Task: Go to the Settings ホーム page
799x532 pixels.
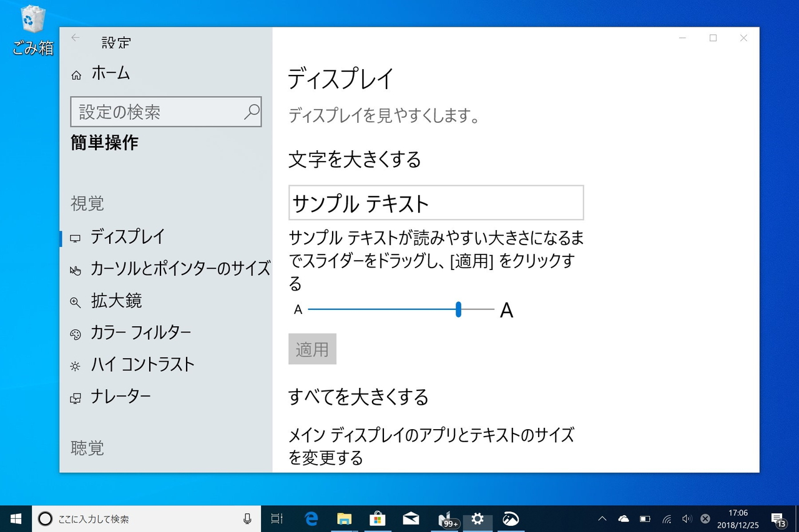Action: (x=110, y=73)
